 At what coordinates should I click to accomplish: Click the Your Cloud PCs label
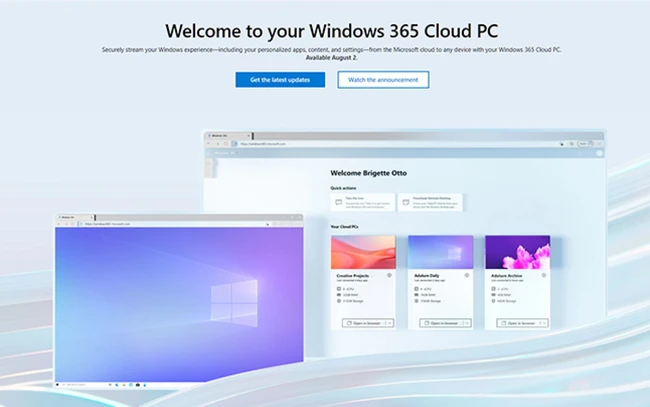pyautogui.click(x=344, y=227)
